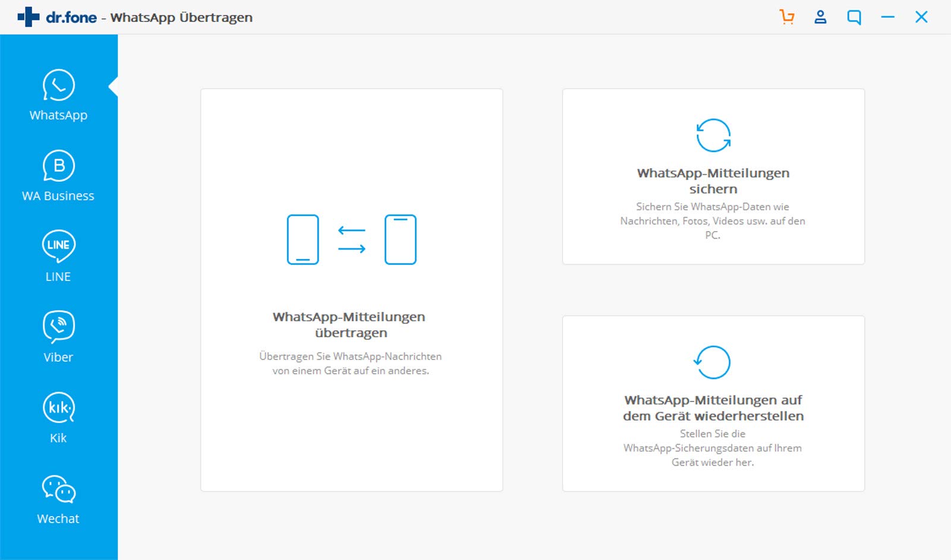Select the Kik messenger icon
This screenshot has width=951, height=560.
(58, 407)
